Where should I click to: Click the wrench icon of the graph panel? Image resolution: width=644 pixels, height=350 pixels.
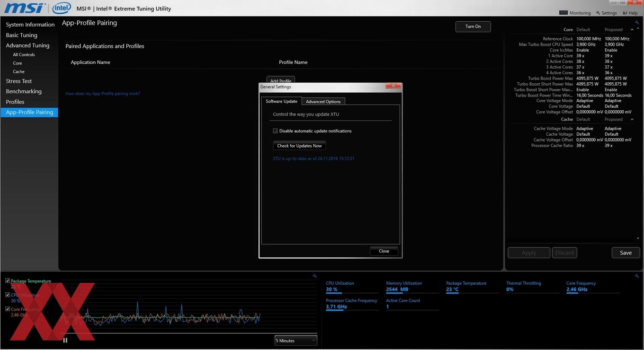[315, 276]
